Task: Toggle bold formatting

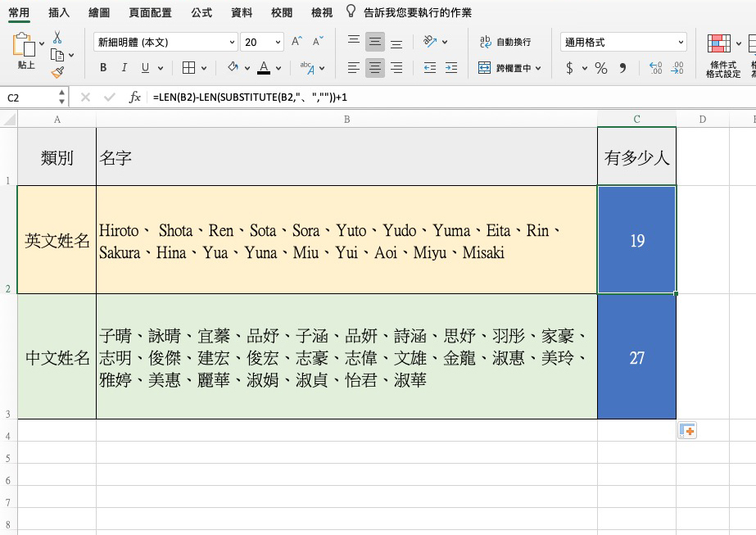Action: tap(103, 66)
